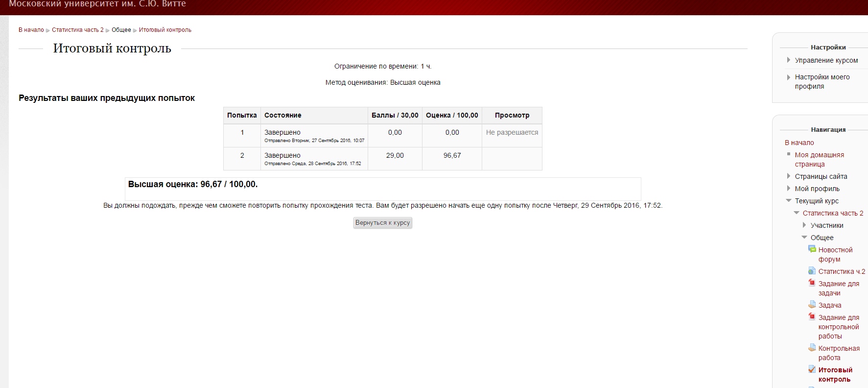Click bullet icon beside Моя домашняя страница

click(789, 154)
